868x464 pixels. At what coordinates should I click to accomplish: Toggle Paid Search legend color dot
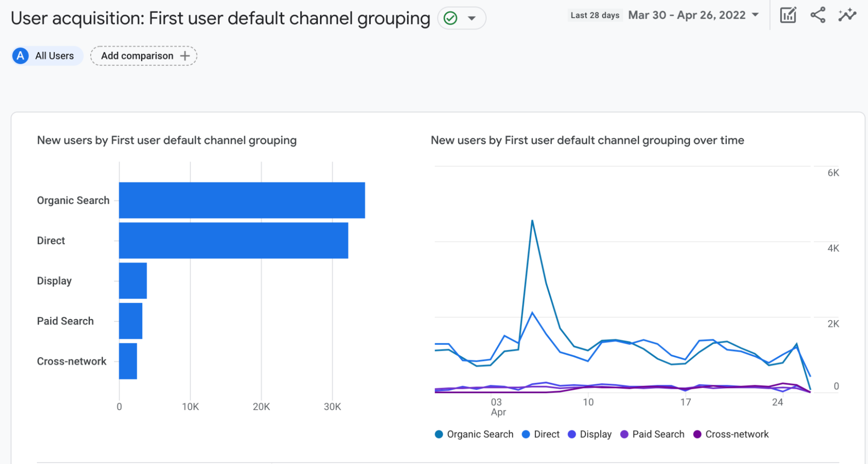[624, 434]
